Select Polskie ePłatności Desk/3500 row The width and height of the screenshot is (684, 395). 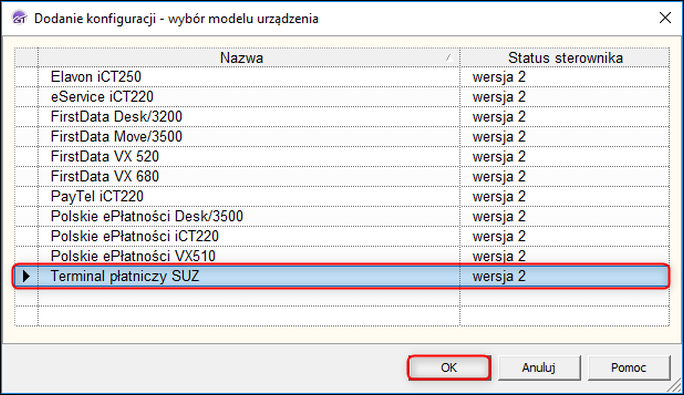point(342,216)
